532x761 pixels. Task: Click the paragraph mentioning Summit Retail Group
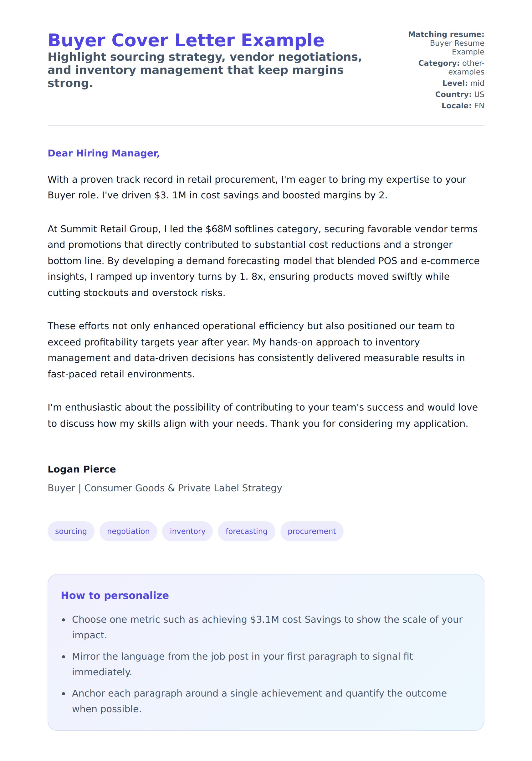point(263,261)
